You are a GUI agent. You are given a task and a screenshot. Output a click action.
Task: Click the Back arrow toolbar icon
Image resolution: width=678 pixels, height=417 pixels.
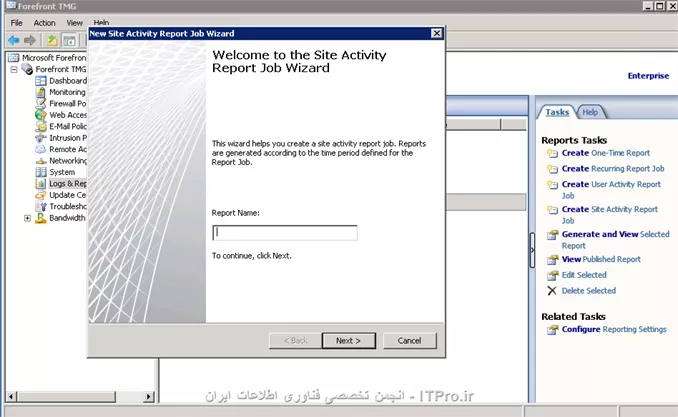pyautogui.click(x=14, y=40)
